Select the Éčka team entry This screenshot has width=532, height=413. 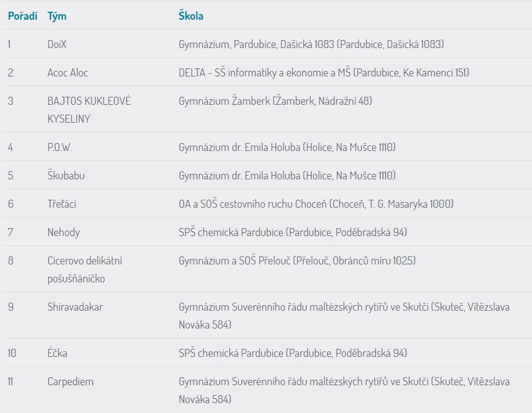(x=57, y=353)
